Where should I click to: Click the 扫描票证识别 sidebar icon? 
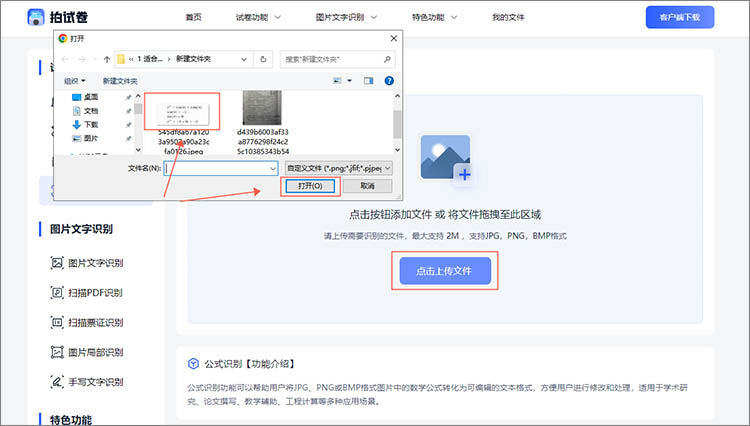click(56, 323)
